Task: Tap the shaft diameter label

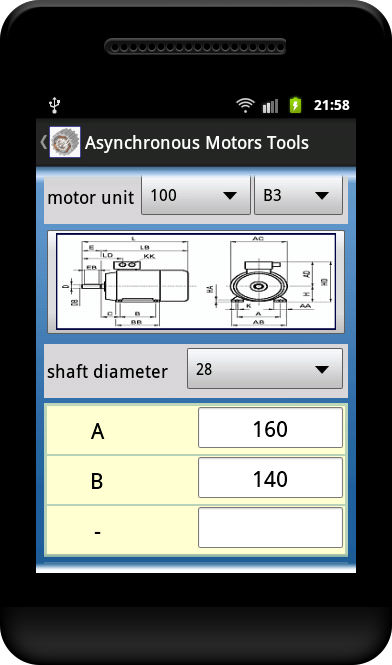Action: point(108,372)
